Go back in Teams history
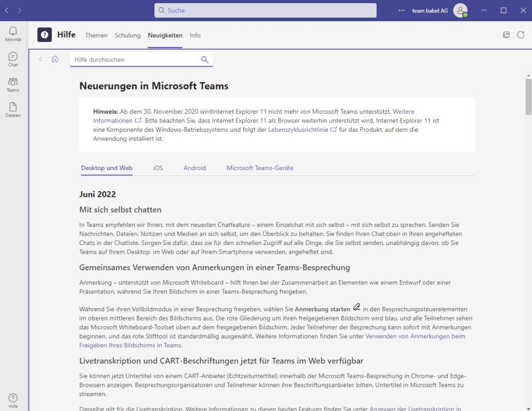Viewport: 532px width, 411px height. click(x=6, y=10)
